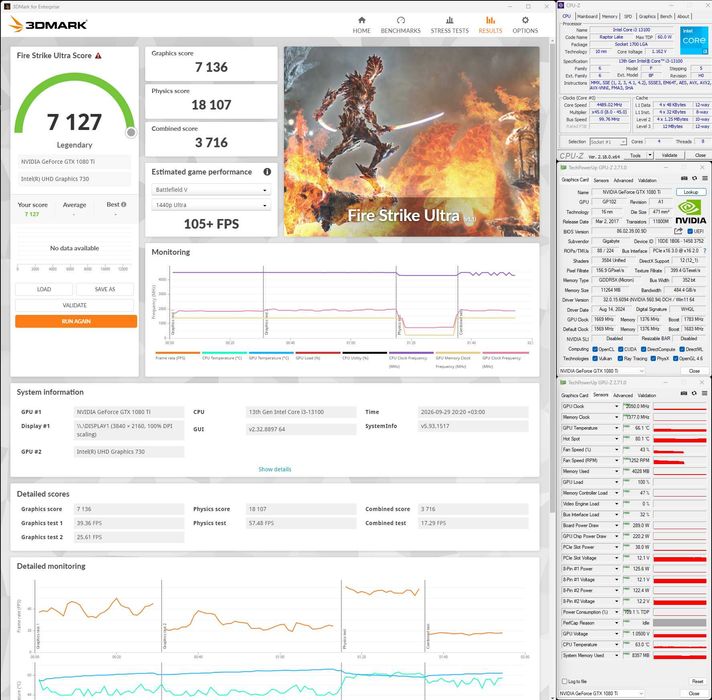
Task: Enable the Log to file checkbox
Action: 564,681
